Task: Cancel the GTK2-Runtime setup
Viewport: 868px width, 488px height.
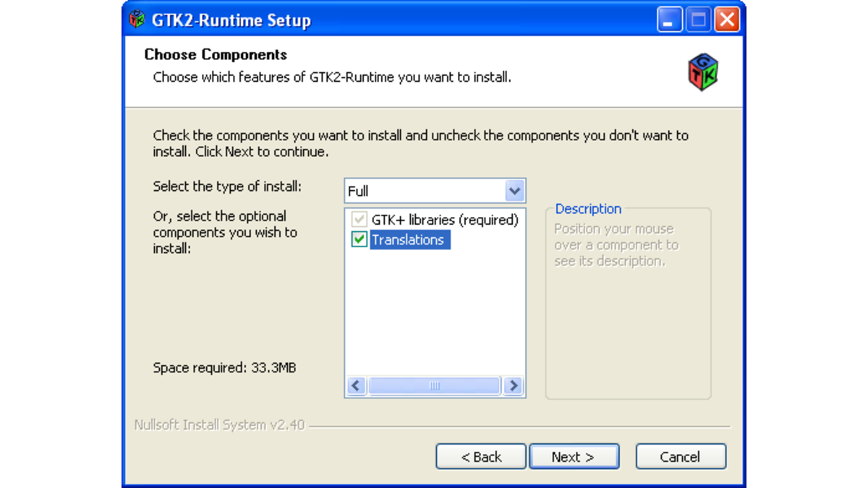Action: [680, 456]
